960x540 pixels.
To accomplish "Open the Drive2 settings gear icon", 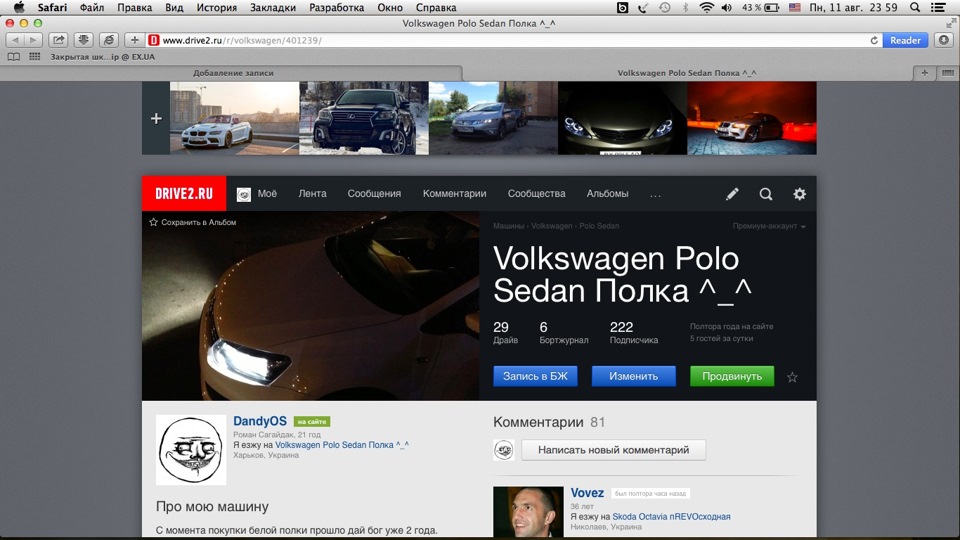I will 799,194.
